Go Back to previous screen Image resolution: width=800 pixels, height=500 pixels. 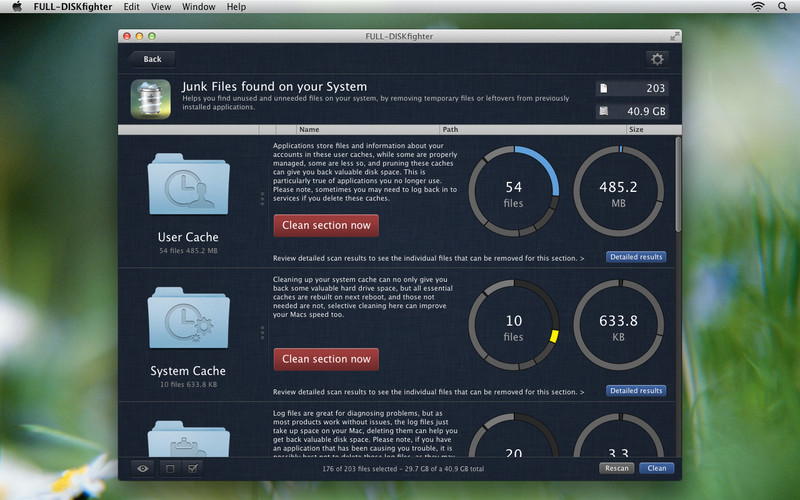152,59
